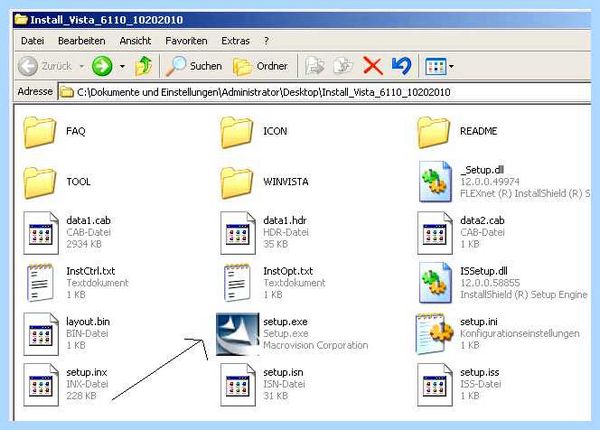Open the Ansicht menu
The height and width of the screenshot is (430, 600).
pos(135,41)
